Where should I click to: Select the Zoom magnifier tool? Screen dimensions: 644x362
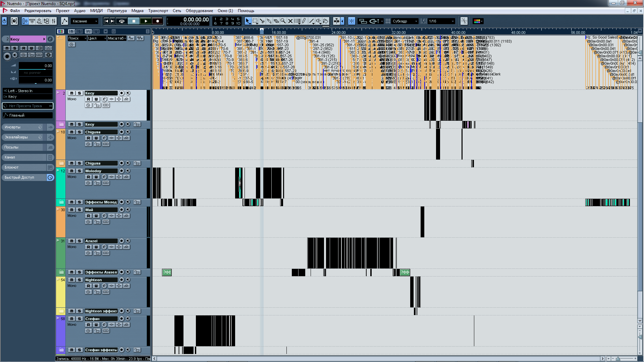(x=283, y=21)
